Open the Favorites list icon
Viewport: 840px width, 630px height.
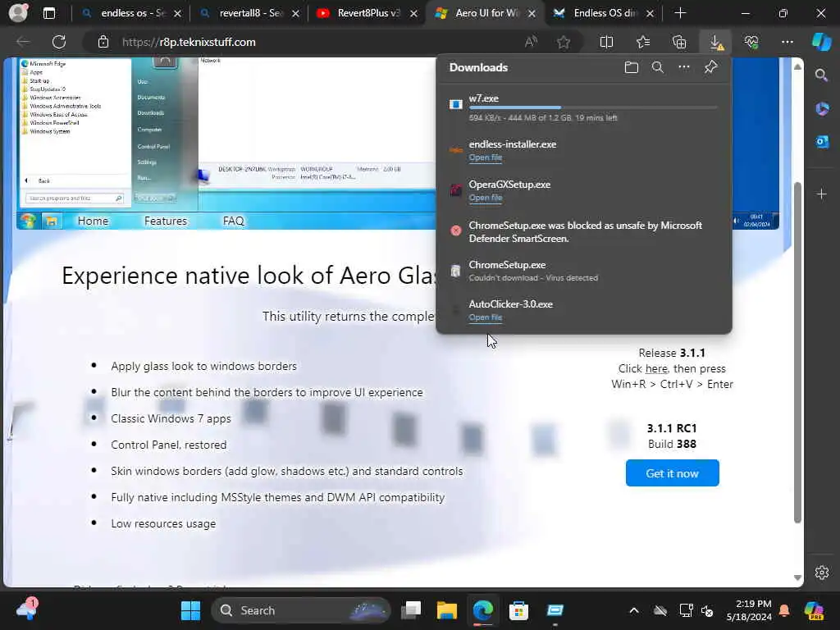click(x=643, y=42)
